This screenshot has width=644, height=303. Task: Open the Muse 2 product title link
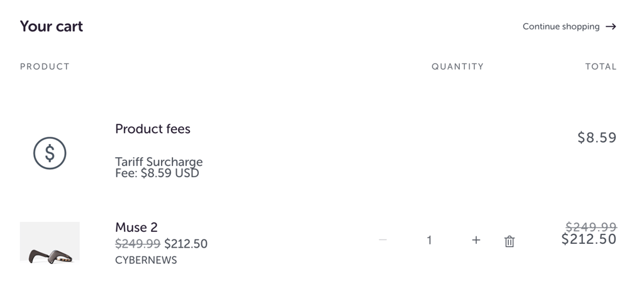point(136,227)
